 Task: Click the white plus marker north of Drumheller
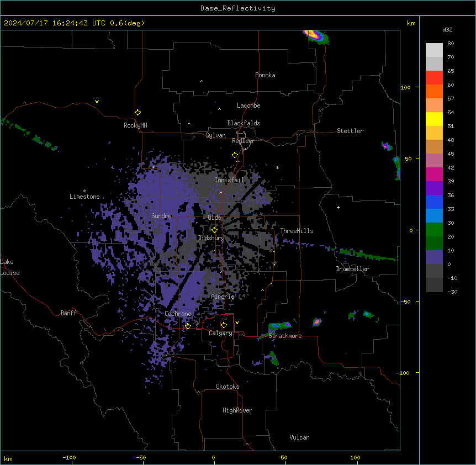(x=338, y=207)
